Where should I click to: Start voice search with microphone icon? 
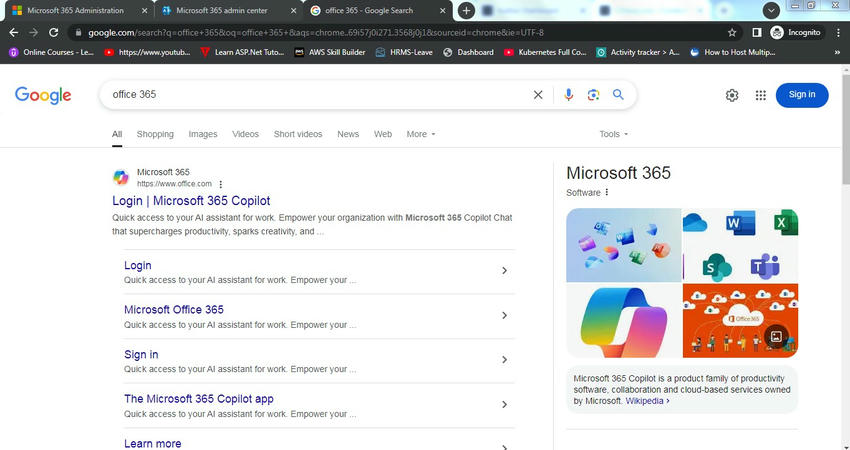coord(568,94)
